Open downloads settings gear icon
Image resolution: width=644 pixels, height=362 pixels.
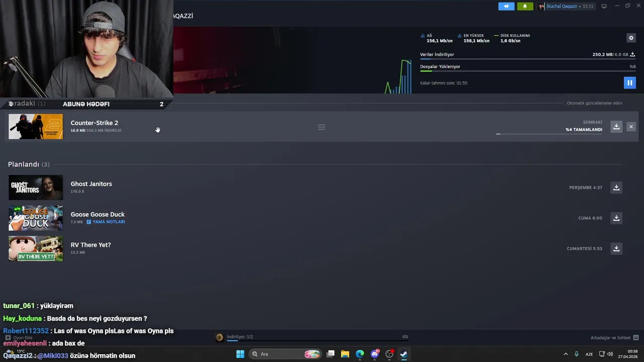(x=631, y=38)
